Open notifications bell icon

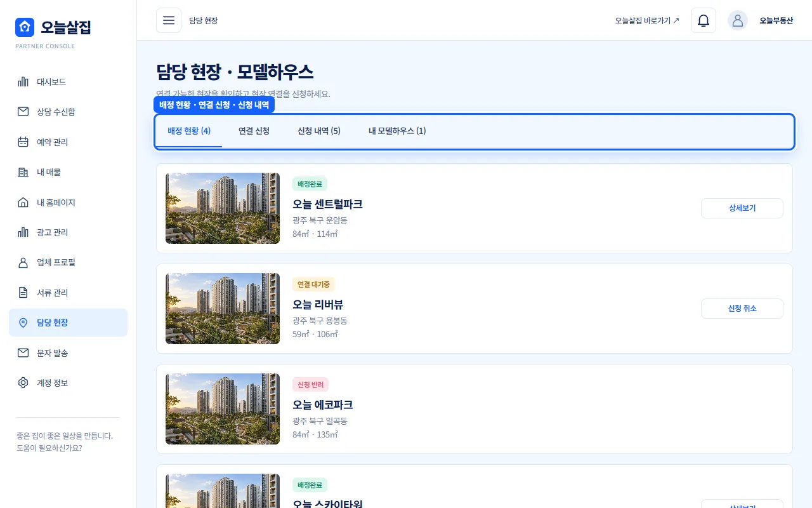[704, 20]
